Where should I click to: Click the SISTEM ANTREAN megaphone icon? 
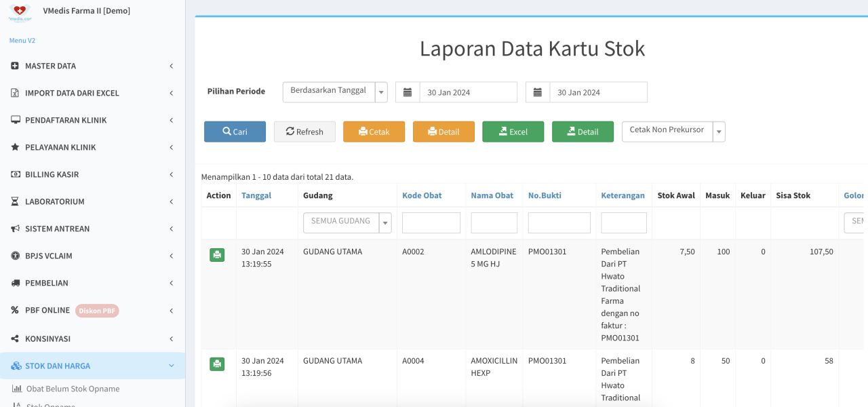point(15,229)
